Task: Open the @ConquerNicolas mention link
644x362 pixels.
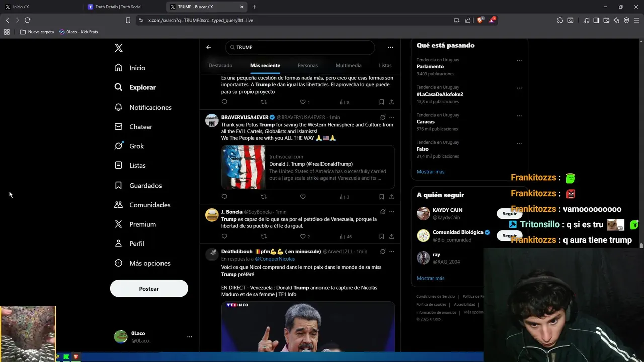Action: point(275,259)
